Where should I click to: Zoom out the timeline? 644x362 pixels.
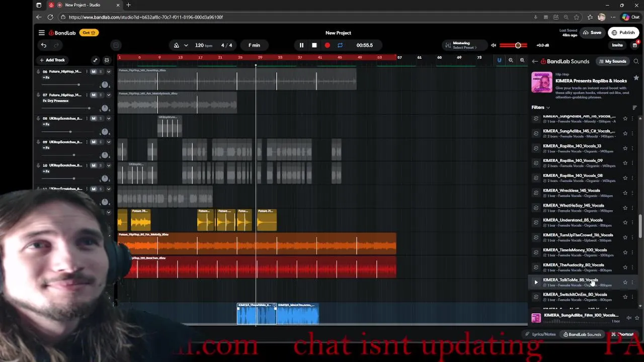tap(511, 60)
